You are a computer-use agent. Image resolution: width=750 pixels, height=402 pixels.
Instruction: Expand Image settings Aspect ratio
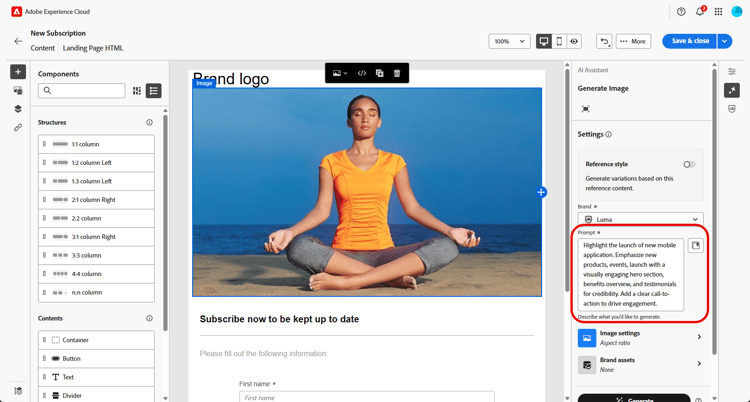tap(640, 338)
